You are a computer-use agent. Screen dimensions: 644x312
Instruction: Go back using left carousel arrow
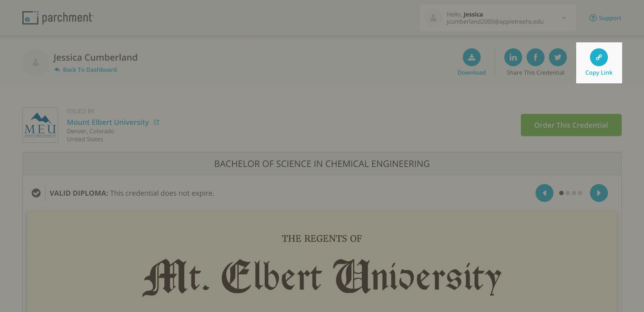pyautogui.click(x=544, y=193)
